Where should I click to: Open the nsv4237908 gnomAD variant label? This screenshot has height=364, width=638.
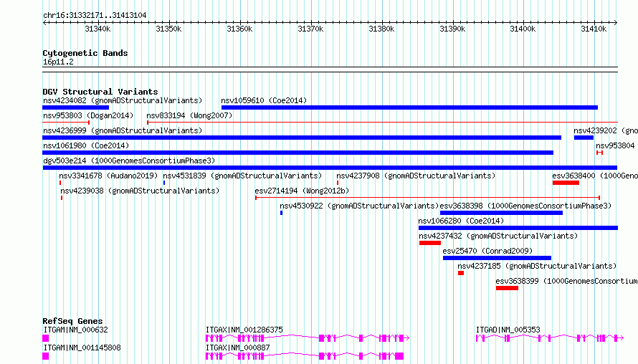[x=416, y=176]
